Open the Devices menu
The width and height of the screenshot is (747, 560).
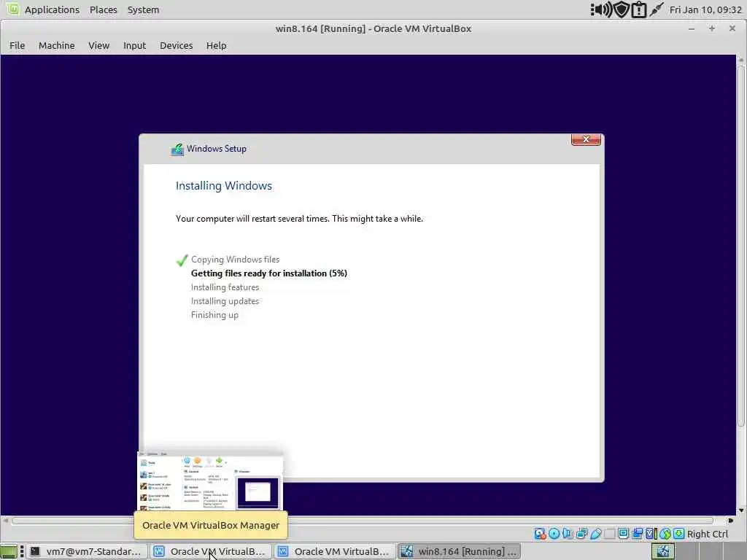[177, 45]
